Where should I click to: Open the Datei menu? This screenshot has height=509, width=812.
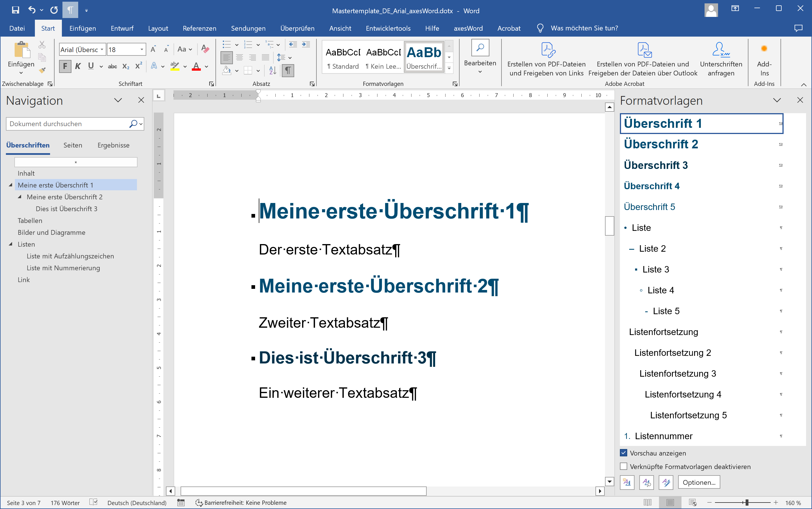pyautogui.click(x=17, y=28)
